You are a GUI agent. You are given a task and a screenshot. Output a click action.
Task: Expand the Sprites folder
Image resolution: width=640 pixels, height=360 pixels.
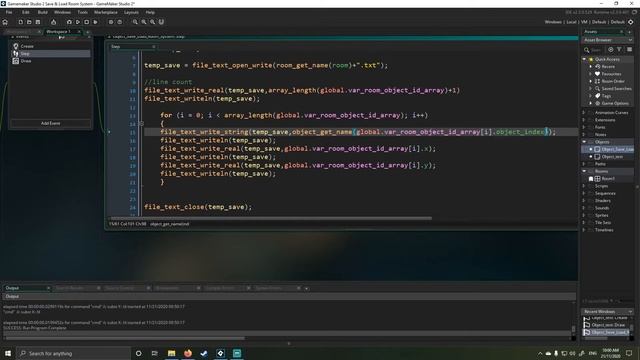584,215
